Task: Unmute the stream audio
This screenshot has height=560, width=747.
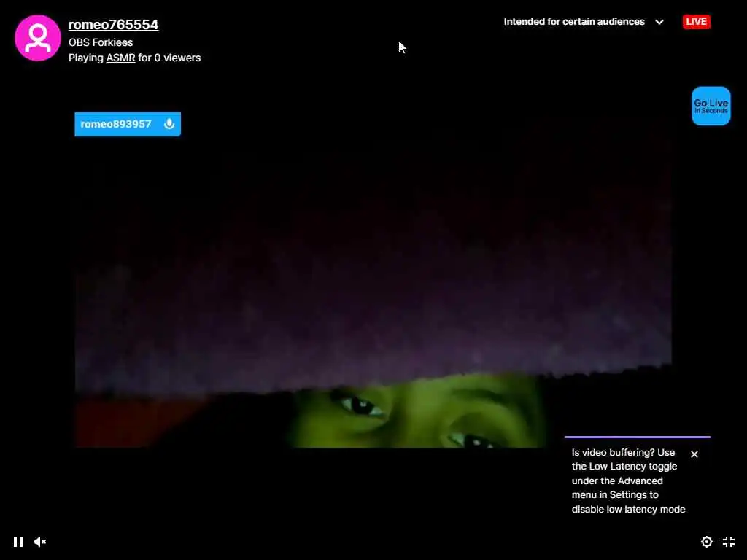Action: [40, 542]
